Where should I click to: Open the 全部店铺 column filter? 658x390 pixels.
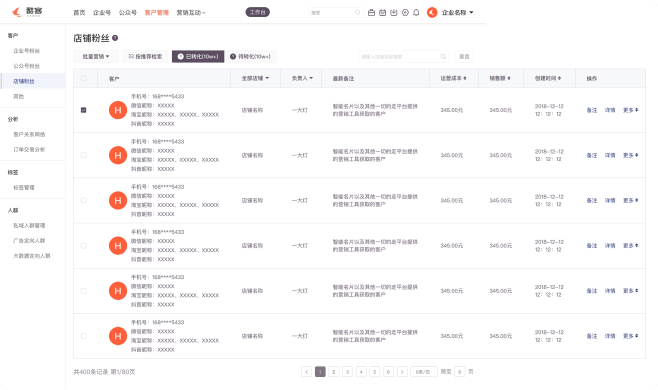[x=255, y=78]
